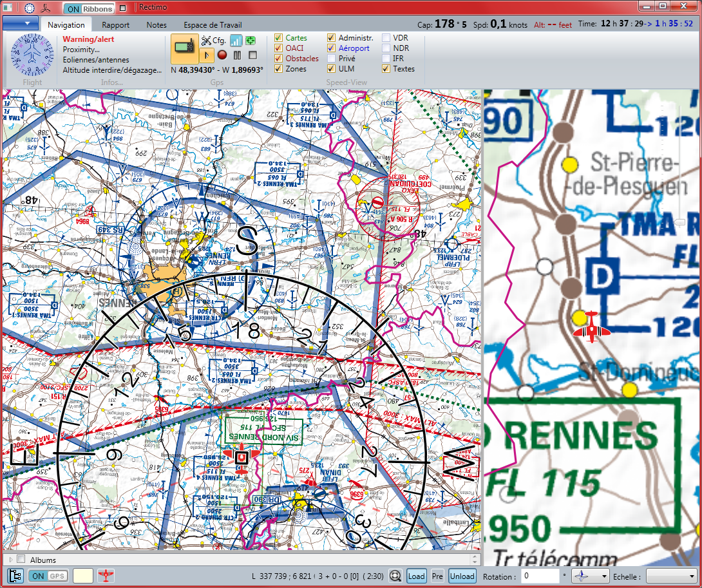Enable the Privé checkbox

point(331,58)
